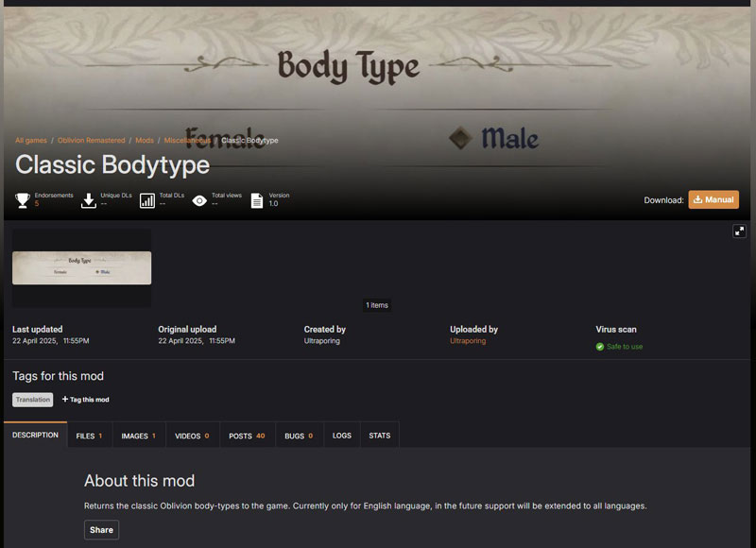Image resolution: width=756 pixels, height=548 pixels.
Task: Click the Original upload date text
Action: tap(197, 341)
